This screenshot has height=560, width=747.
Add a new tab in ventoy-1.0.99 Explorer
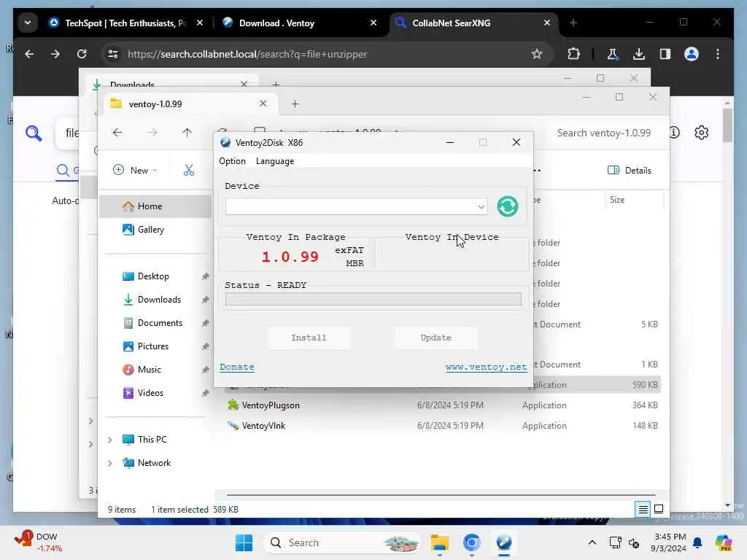pyautogui.click(x=295, y=104)
